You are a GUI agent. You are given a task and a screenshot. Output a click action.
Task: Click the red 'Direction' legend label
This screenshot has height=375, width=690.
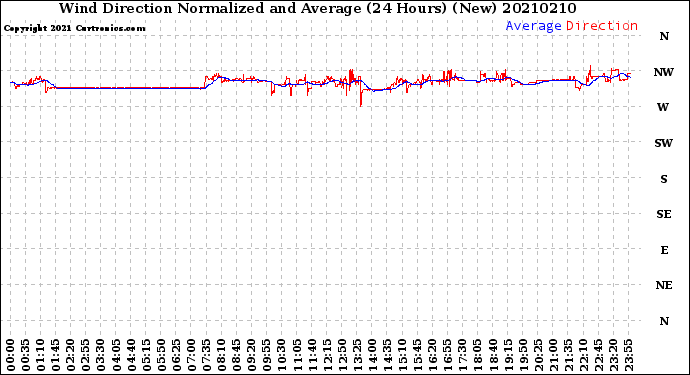coord(602,26)
